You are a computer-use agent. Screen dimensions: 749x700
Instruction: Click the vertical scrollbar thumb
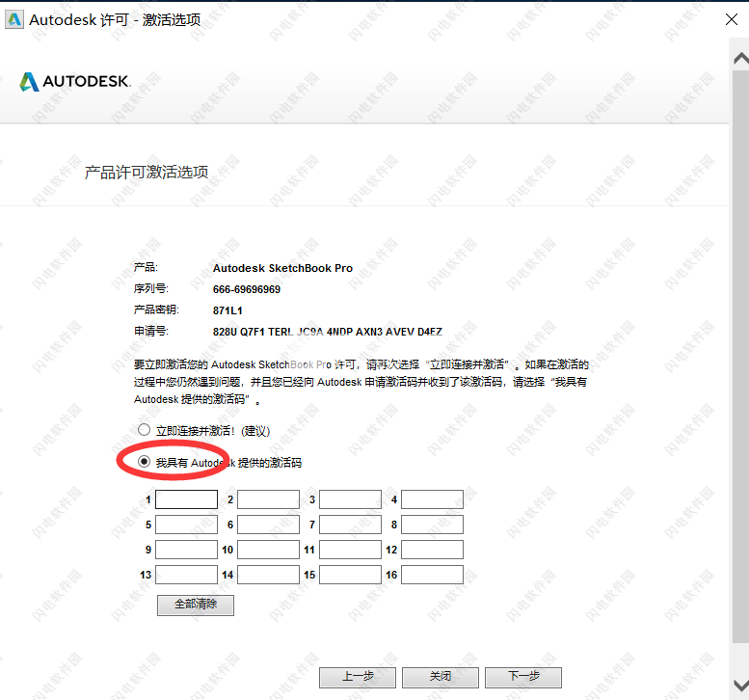[741, 356]
